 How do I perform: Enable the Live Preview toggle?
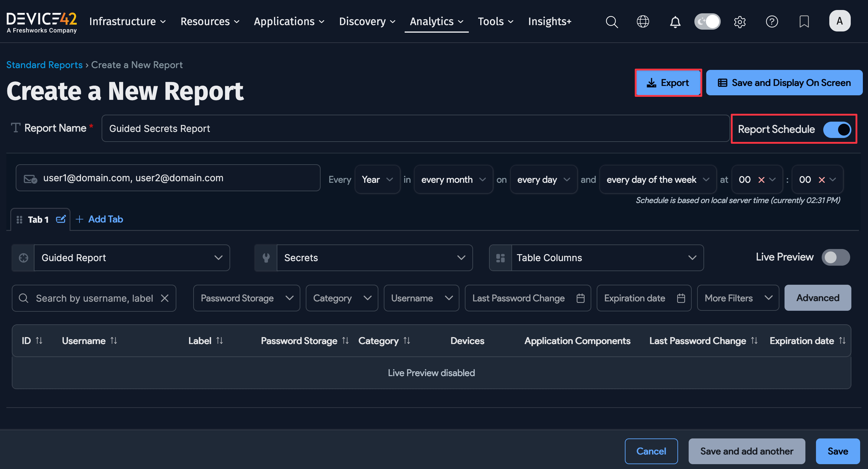(835, 257)
